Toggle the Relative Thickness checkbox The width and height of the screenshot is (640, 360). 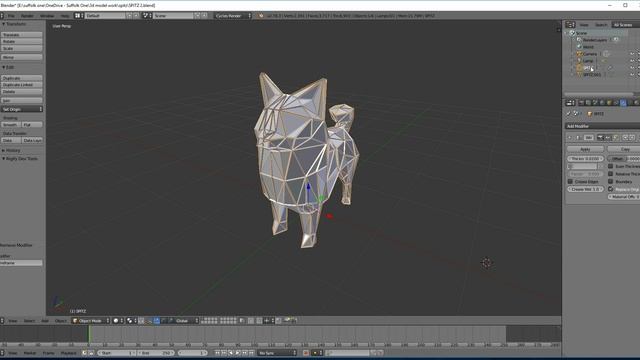tap(611, 174)
